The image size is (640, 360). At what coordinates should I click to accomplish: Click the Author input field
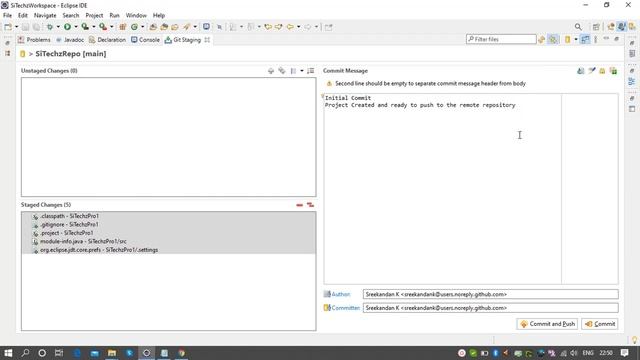[x=491, y=294]
